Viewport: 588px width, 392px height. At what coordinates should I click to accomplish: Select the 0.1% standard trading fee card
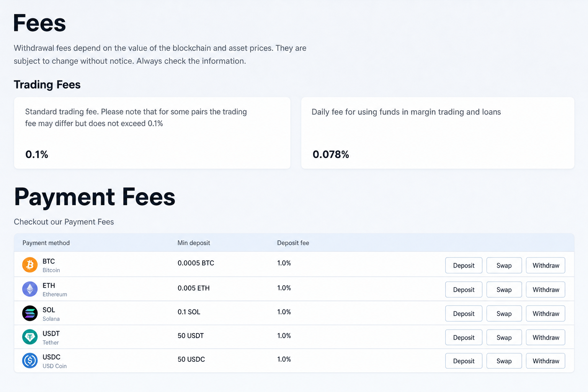(152, 133)
